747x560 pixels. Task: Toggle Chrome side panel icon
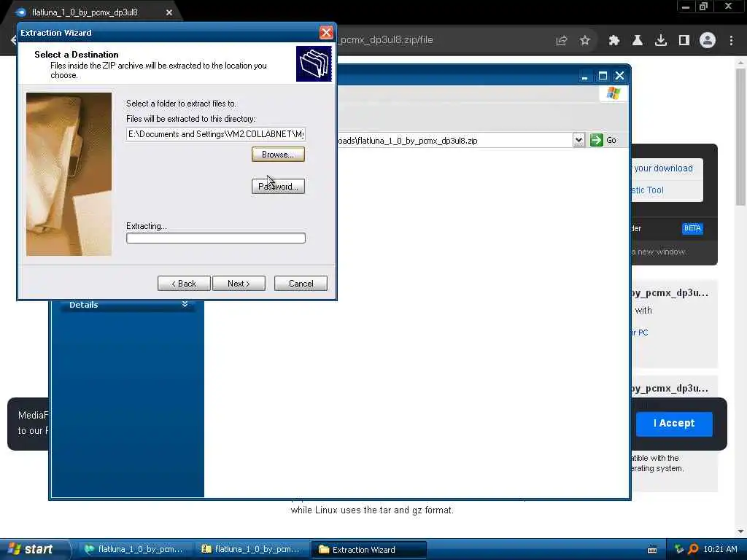[684, 41]
